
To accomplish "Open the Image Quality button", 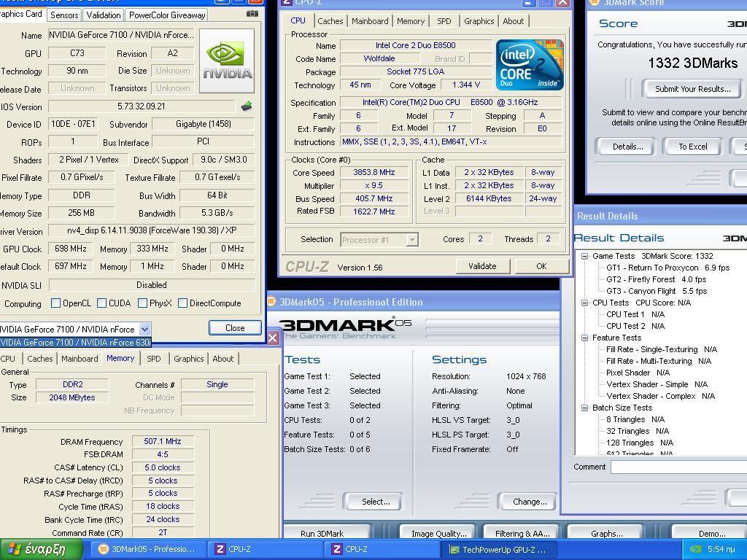I will pyautogui.click(x=438, y=533).
